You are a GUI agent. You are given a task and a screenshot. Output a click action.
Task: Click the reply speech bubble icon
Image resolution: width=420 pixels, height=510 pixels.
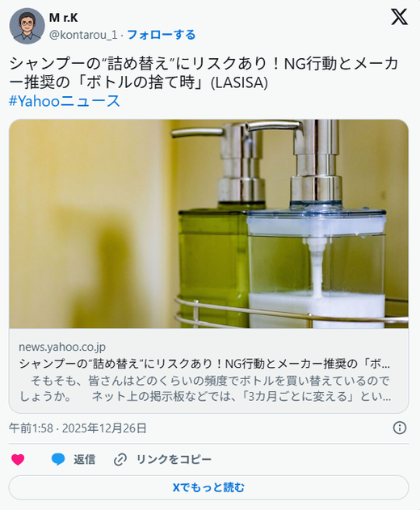pyautogui.click(x=58, y=460)
